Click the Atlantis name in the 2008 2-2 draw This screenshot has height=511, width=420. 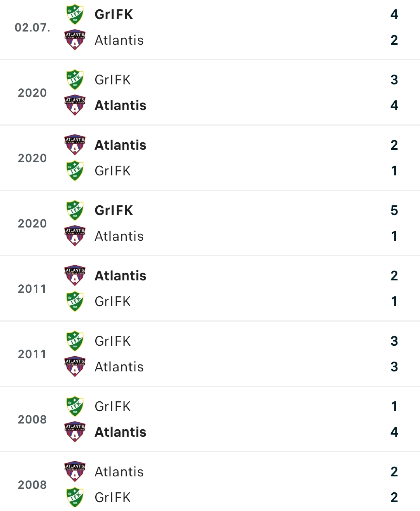(x=119, y=472)
